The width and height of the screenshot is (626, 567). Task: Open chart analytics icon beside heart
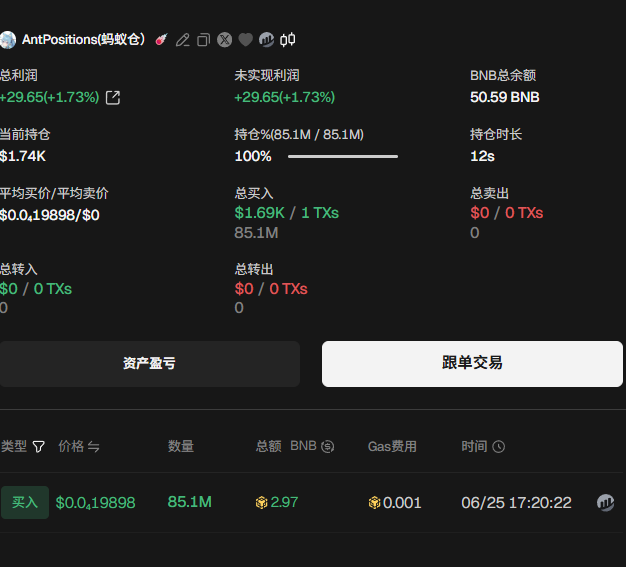coord(266,40)
